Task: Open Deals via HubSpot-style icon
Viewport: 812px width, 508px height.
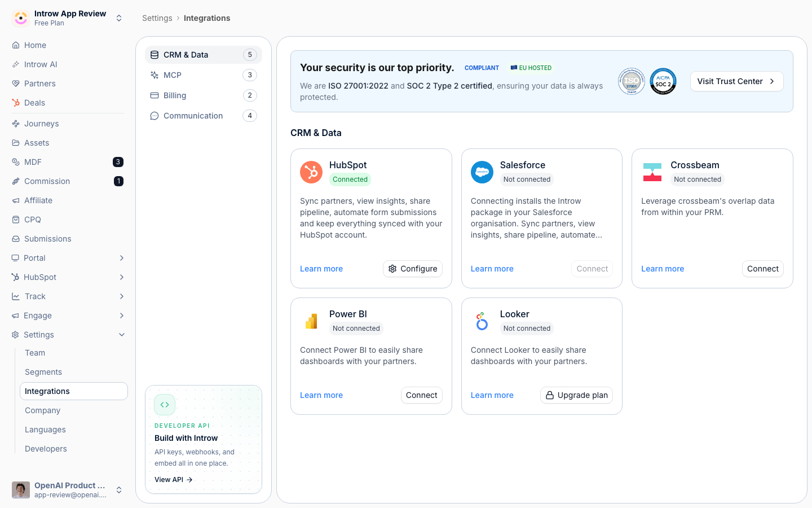Action: [x=16, y=103]
